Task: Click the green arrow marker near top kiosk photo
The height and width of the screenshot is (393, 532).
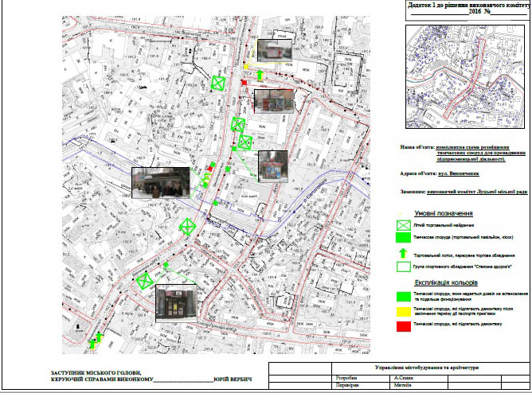Action: (x=260, y=76)
